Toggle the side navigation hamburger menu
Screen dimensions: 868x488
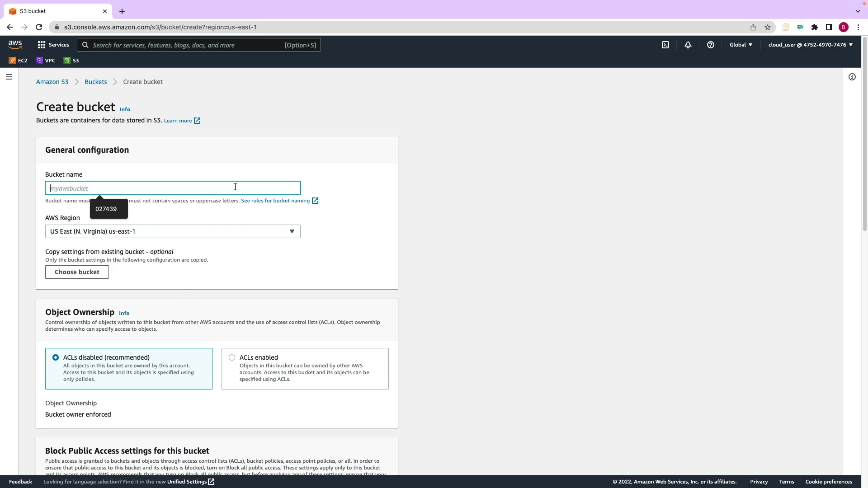(x=9, y=77)
